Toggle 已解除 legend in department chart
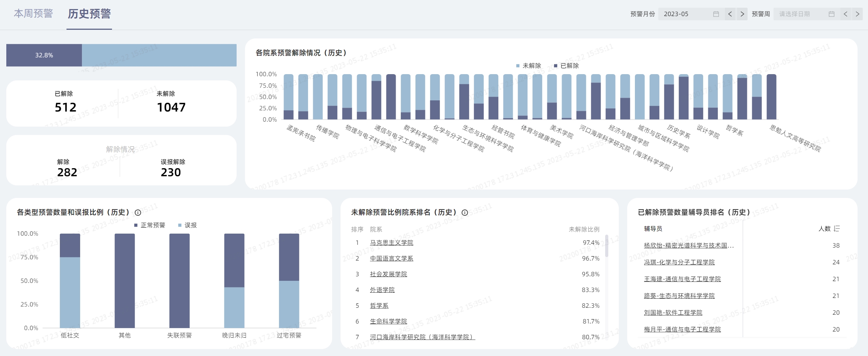Image resolution: width=868 pixels, height=356 pixels. [566, 66]
